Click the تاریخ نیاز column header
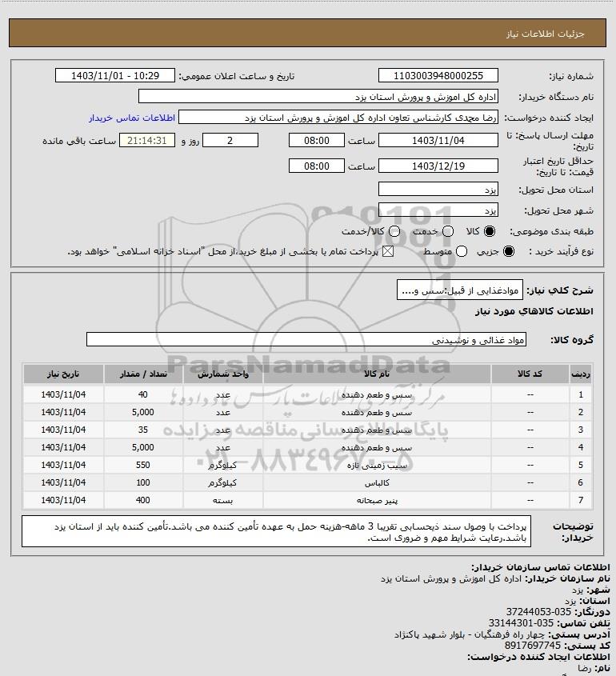The height and width of the screenshot is (676, 616). [63, 374]
